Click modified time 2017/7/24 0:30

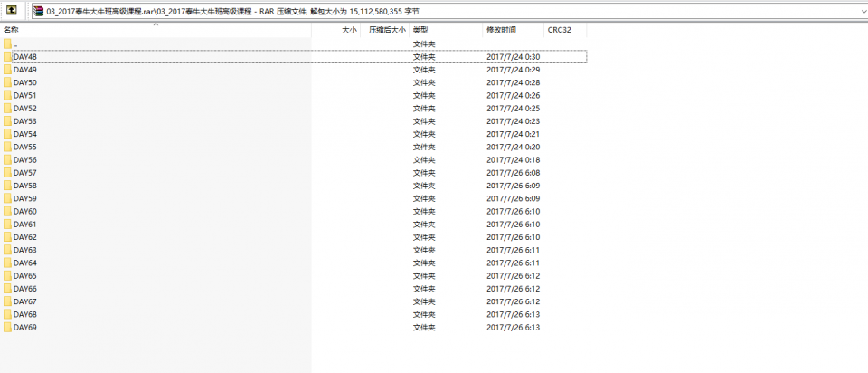click(514, 56)
